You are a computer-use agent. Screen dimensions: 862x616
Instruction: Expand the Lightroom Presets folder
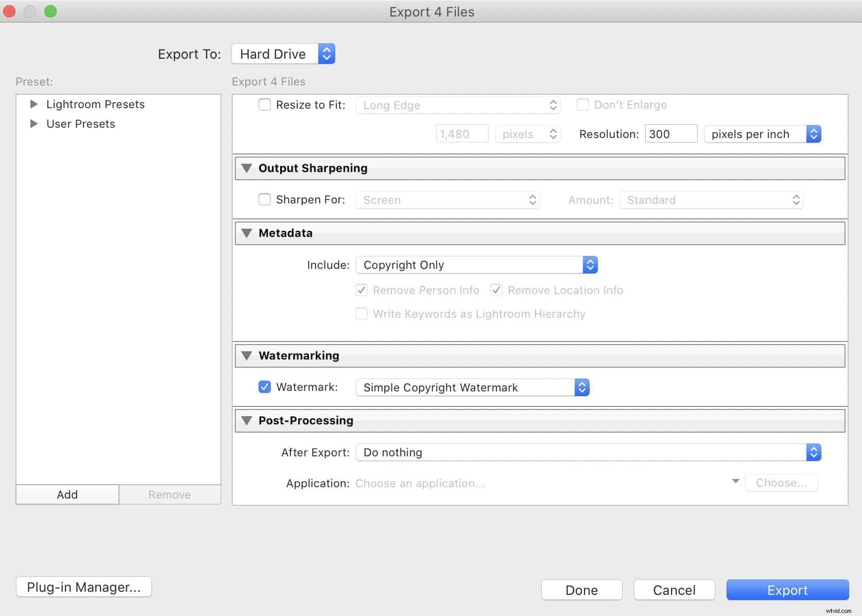point(34,105)
